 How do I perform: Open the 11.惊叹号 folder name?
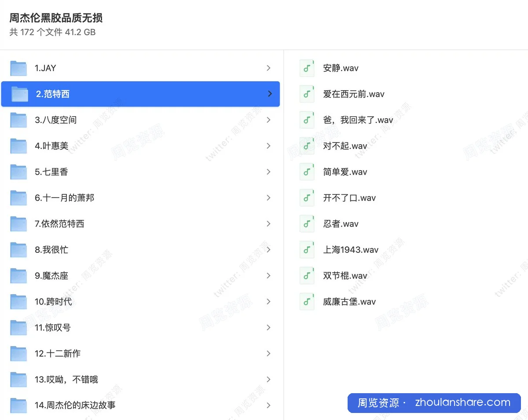(53, 328)
